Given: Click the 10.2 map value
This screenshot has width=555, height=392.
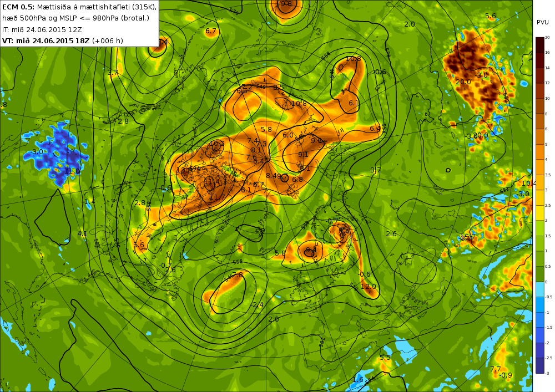Looking at the screenshot, I should tap(216, 144).
